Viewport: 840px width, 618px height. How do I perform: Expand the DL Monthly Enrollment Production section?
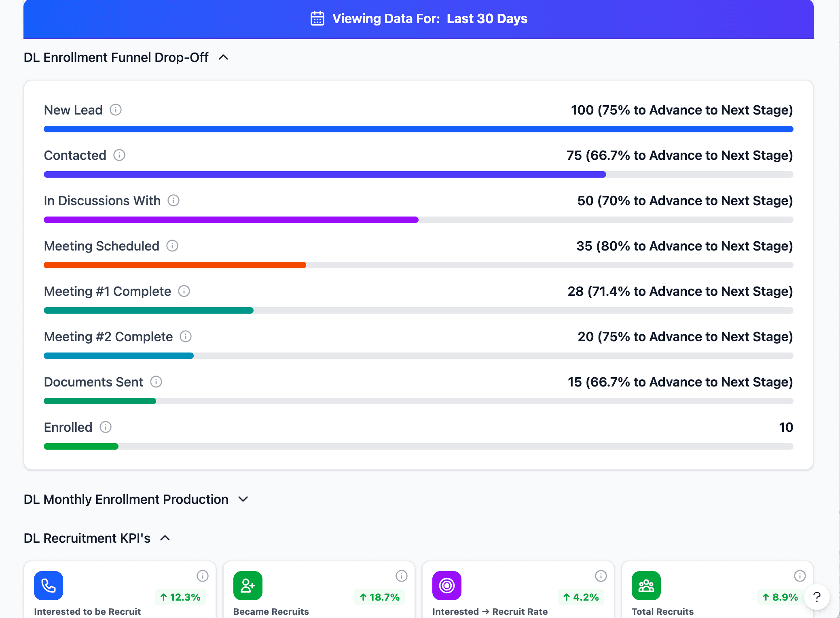point(243,499)
